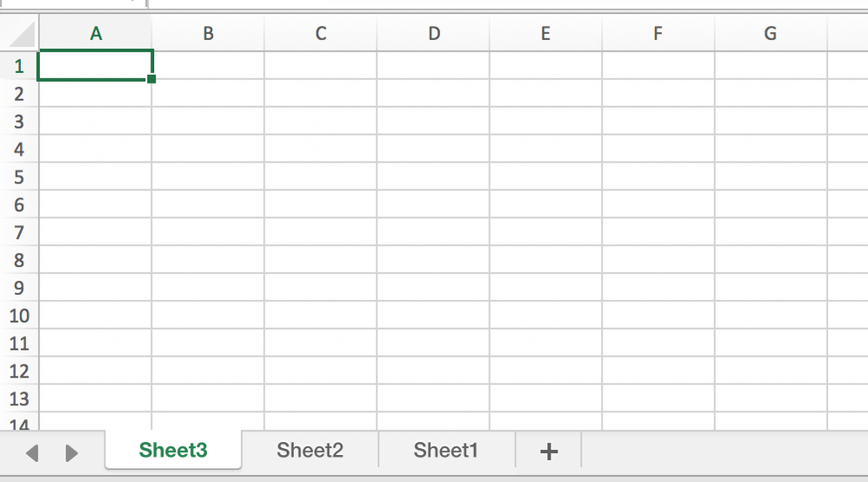Screen dimensions: 868x482
Task: Click cell B2
Action: click(208, 93)
